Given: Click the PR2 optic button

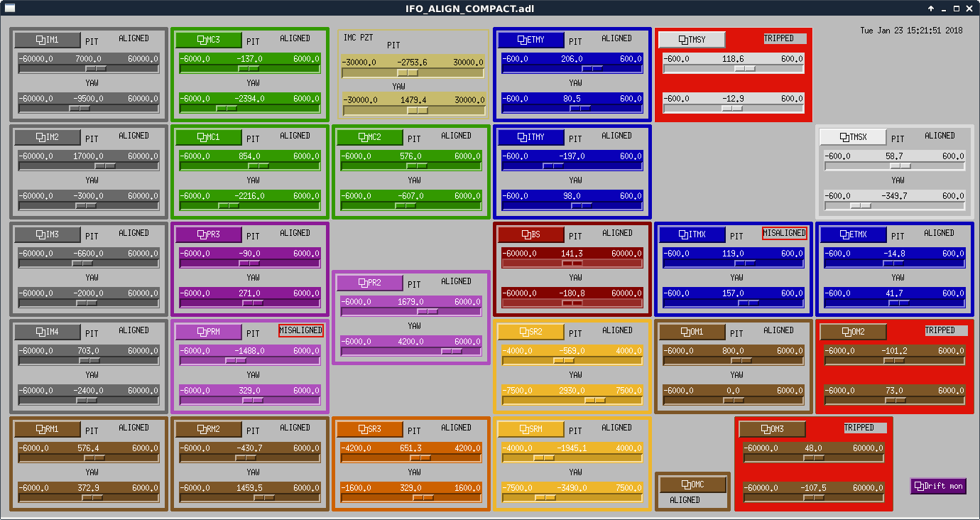Looking at the screenshot, I should (x=370, y=283).
